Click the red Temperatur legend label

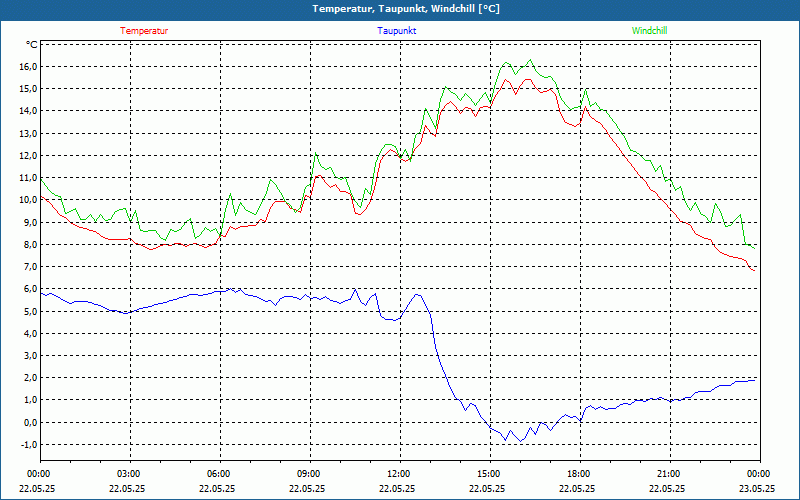point(144,31)
